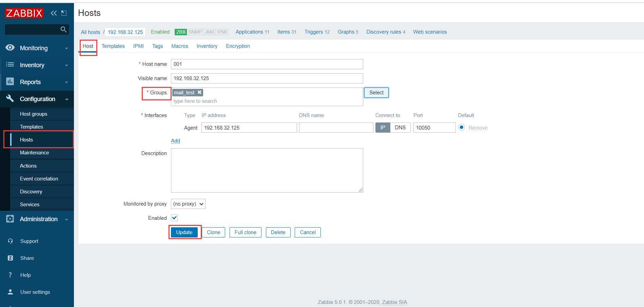Open Actions in sidebar

[x=42, y=166]
